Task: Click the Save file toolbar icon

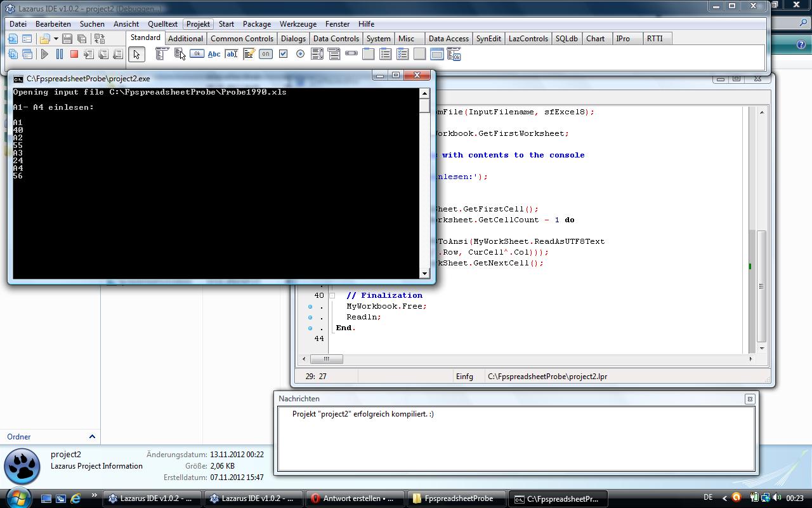Action: tap(67, 39)
